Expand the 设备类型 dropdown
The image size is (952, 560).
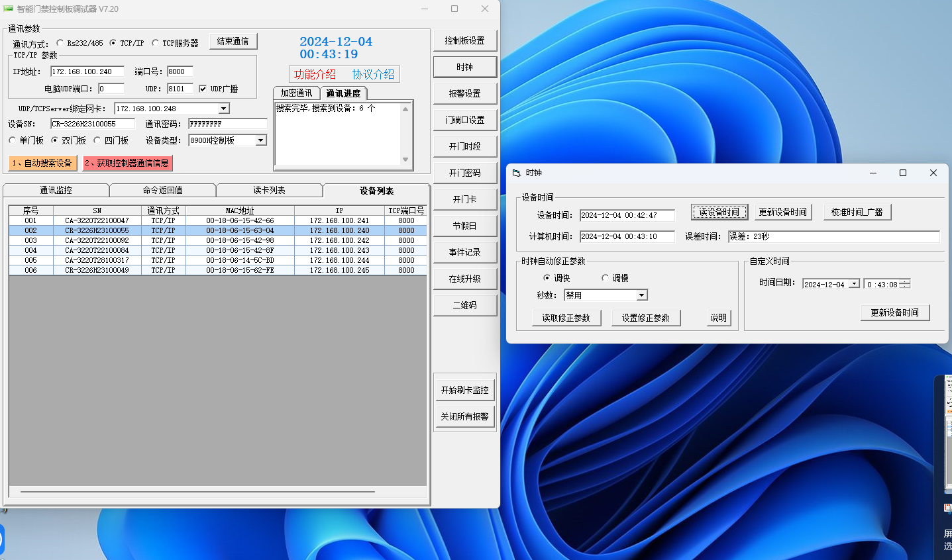tap(261, 140)
